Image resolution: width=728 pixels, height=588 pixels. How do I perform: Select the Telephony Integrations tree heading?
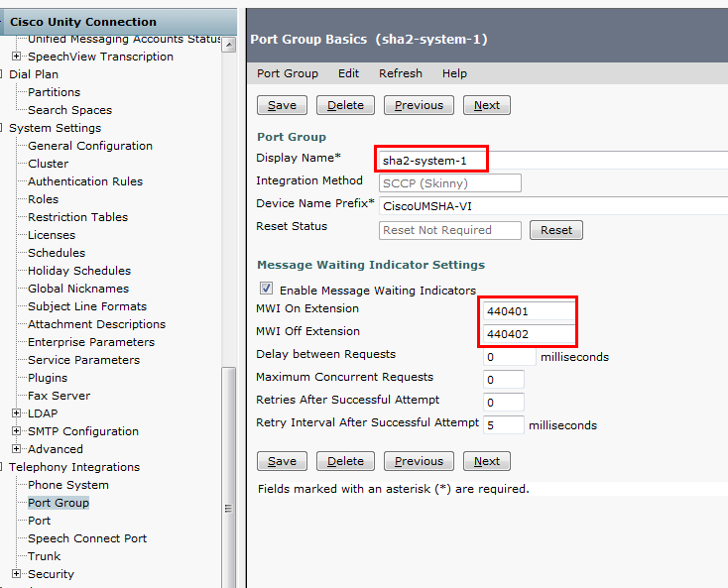(x=74, y=467)
